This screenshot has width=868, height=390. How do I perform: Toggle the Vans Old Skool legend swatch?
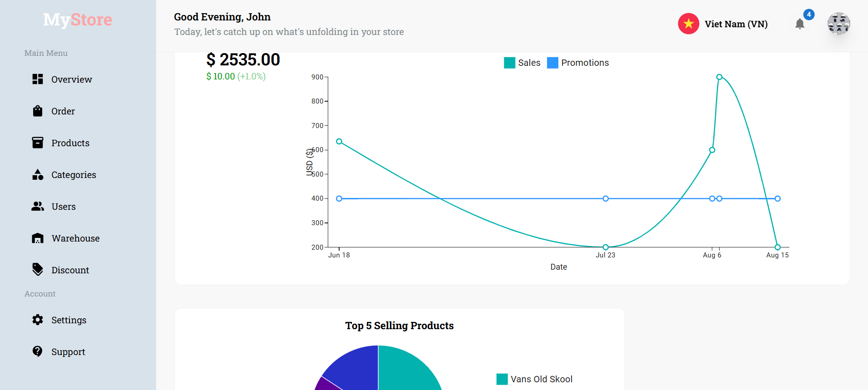pyautogui.click(x=502, y=379)
